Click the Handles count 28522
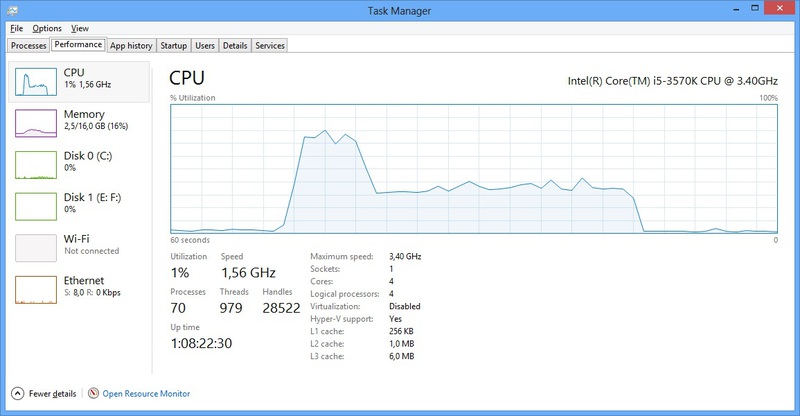The image size is (800, 416). click(281, 308)
